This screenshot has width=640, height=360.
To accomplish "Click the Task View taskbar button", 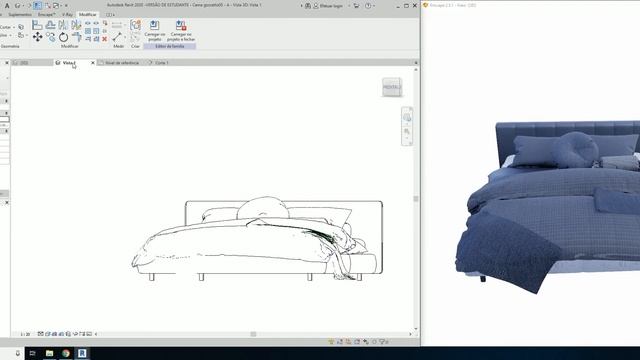I will [x=33, y=353].
